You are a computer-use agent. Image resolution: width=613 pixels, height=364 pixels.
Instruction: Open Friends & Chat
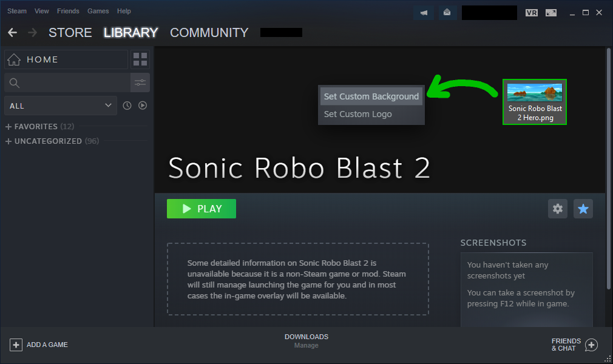(x=574, y=345)
